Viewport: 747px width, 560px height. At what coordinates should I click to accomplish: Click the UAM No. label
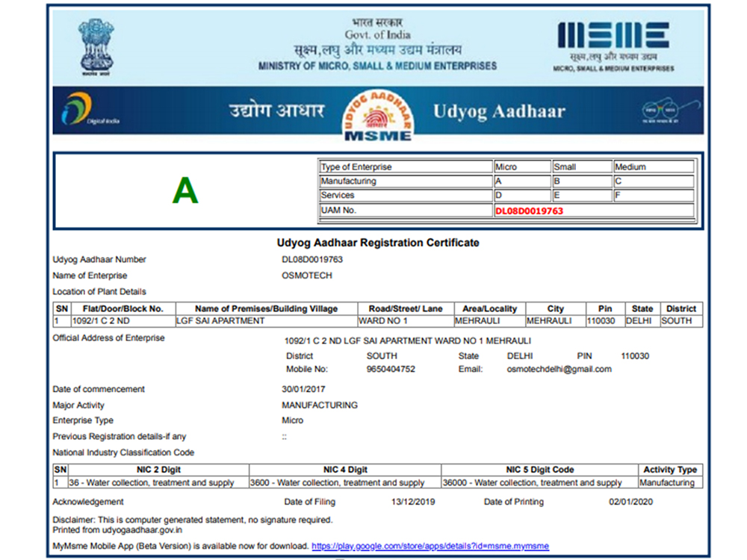tap(406, 210)
